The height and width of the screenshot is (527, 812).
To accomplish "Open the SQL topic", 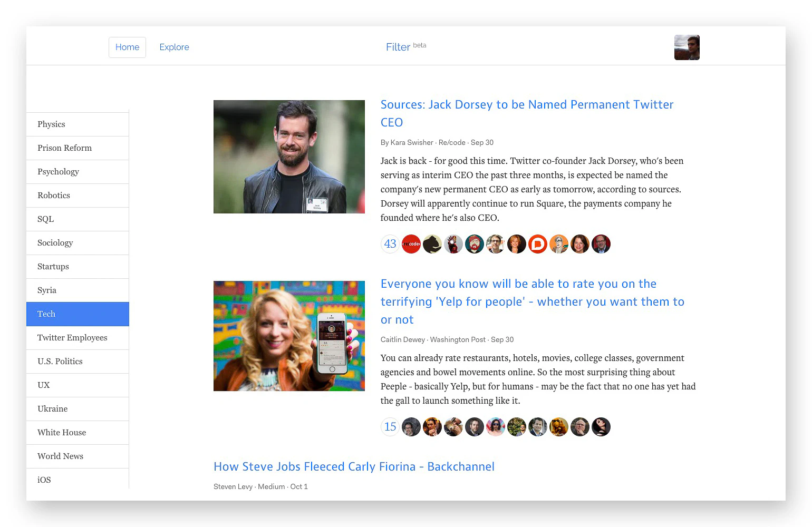I will [78, 219].
